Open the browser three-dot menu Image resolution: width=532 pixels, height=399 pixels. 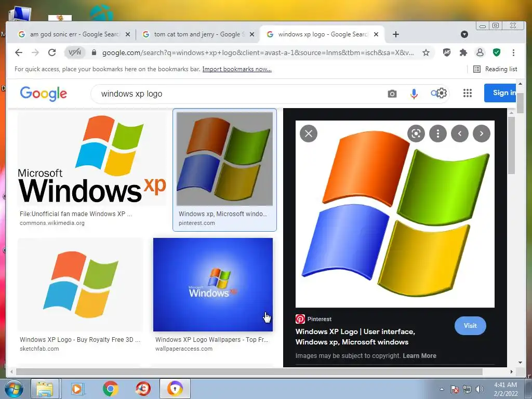click(x=513, y=52)
